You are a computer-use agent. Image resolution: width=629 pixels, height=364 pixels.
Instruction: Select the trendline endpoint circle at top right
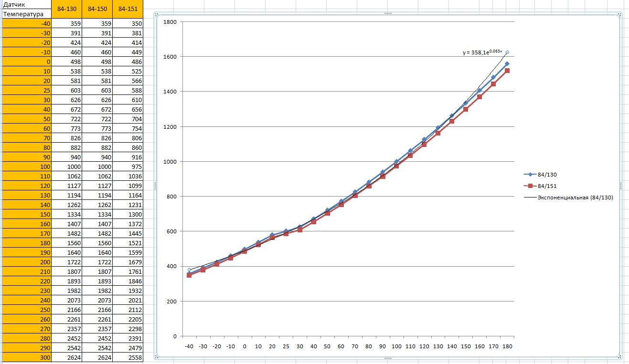507,52
